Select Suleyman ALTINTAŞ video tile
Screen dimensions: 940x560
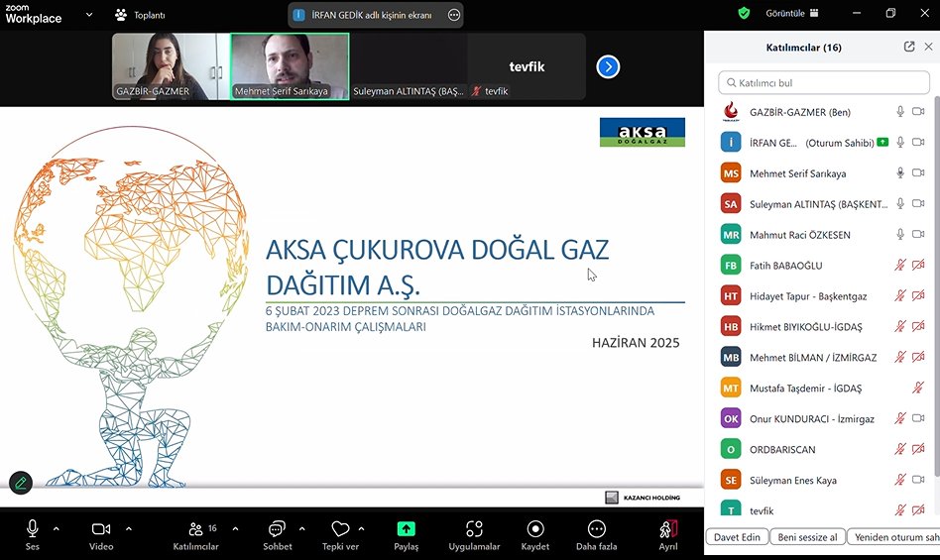[409, 66]
